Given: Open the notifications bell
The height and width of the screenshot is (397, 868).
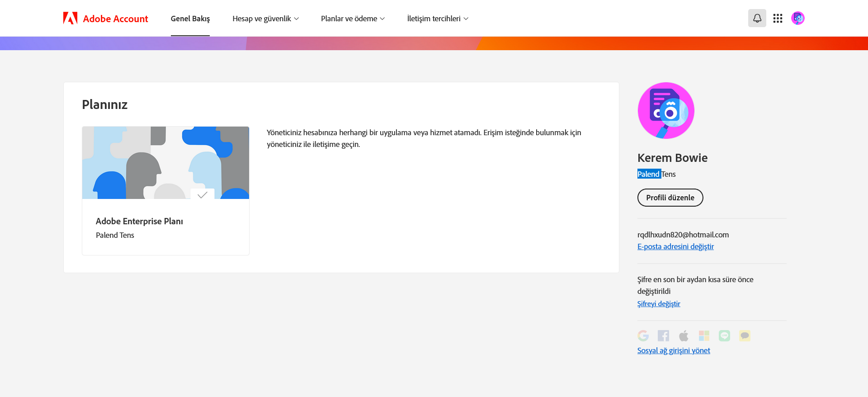Looking at the screenshot, I should [x=757, y=18].
